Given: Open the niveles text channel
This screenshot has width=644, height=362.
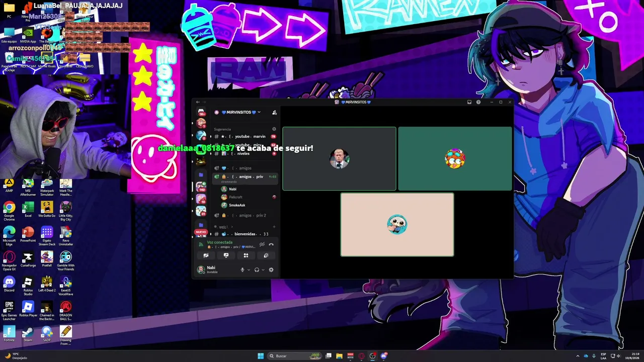Looking at the screenshot, I should point(246,153).
